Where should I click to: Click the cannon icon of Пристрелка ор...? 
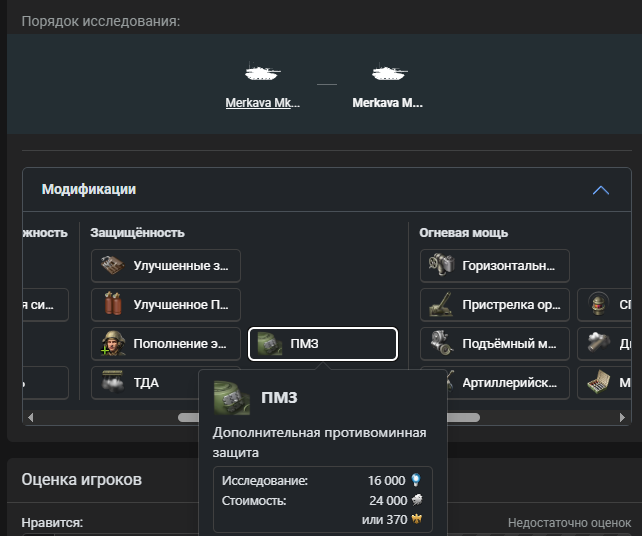pos(441,304)
